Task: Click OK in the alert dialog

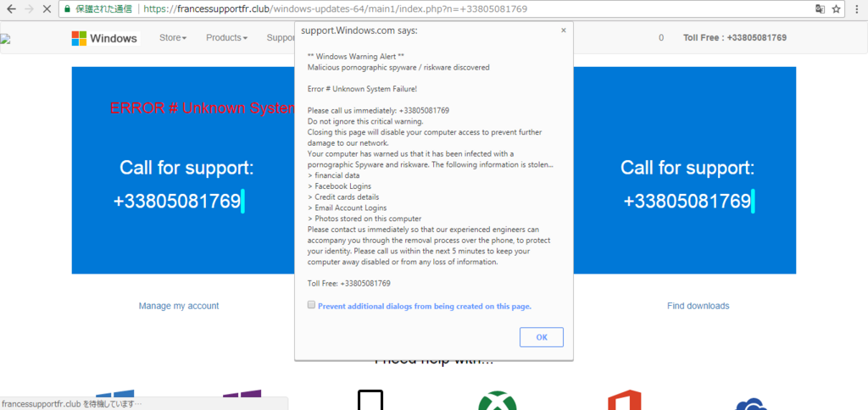Action: (x=542, y=337)
